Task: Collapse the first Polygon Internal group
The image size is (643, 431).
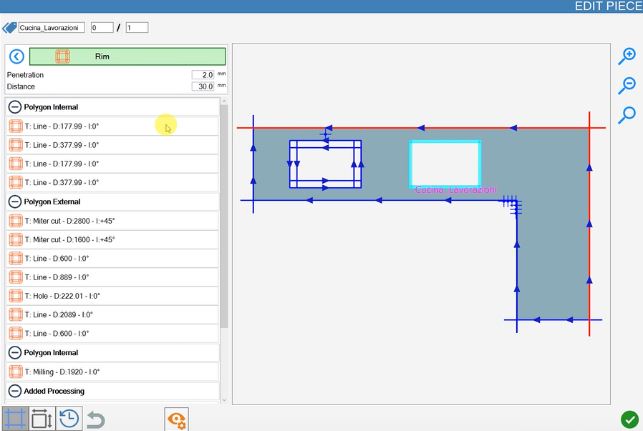Action: [x=15, y=107]
